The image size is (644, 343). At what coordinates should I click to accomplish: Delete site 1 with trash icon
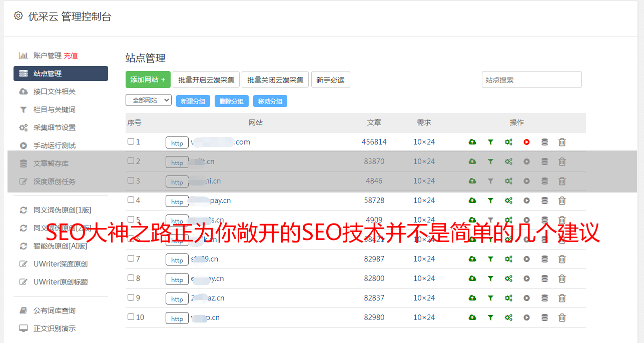tap(562, 142)
